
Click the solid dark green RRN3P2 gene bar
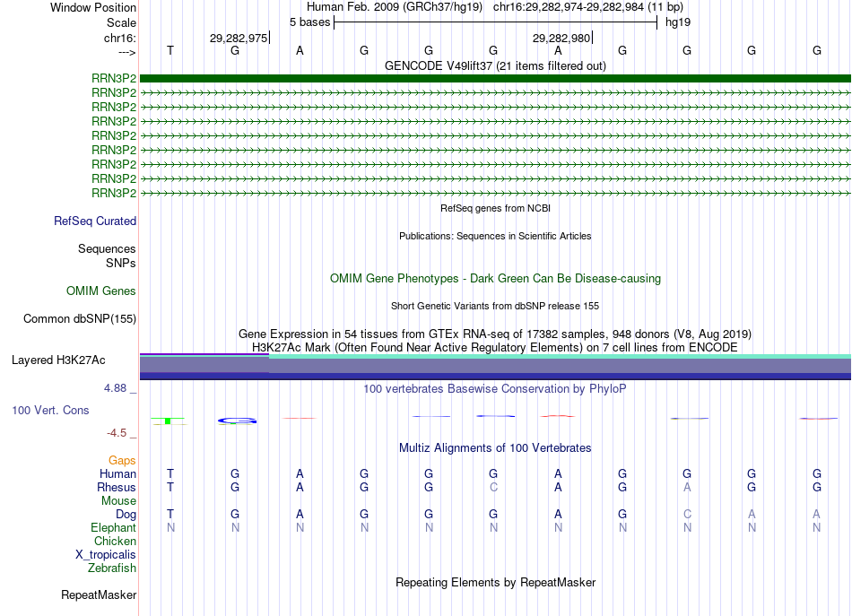[x=495, y=79]
